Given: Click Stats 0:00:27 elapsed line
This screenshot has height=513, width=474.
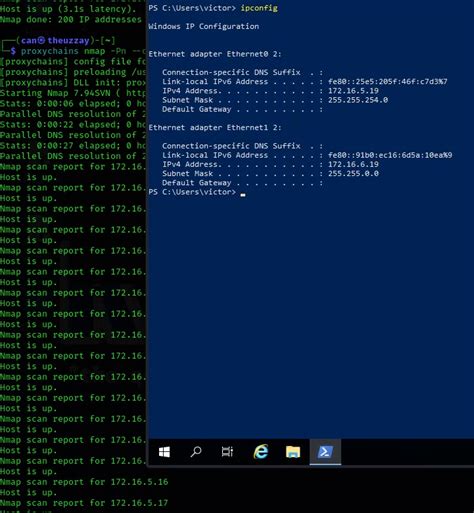Looking at the screenshot, I should (x=73, y=146).
